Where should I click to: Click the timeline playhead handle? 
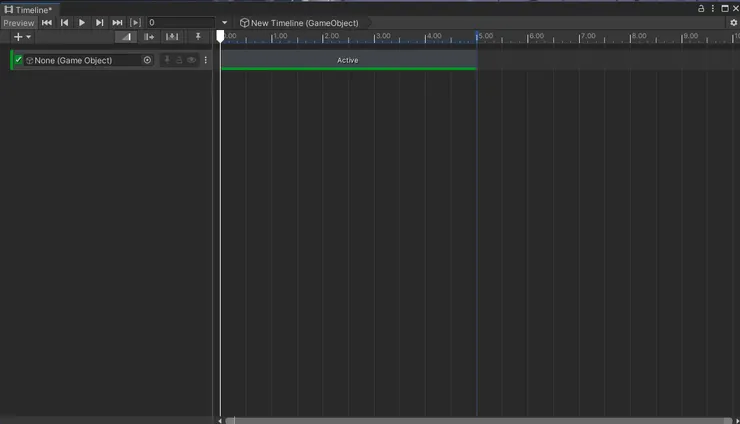point(220,36)
